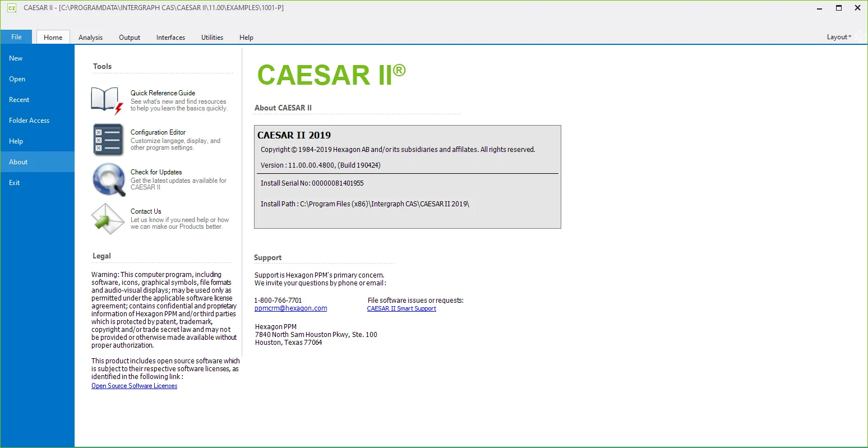
Task: Select Folder Access in the sidebar
Action: (x=37, y=121)
